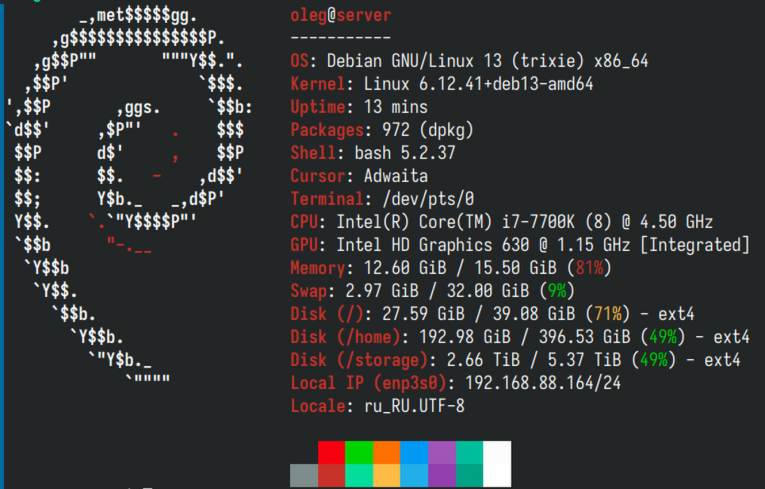Viewport: 765px width, 489px height.
Task: Click the oleg@server title text
Action: 341,15
